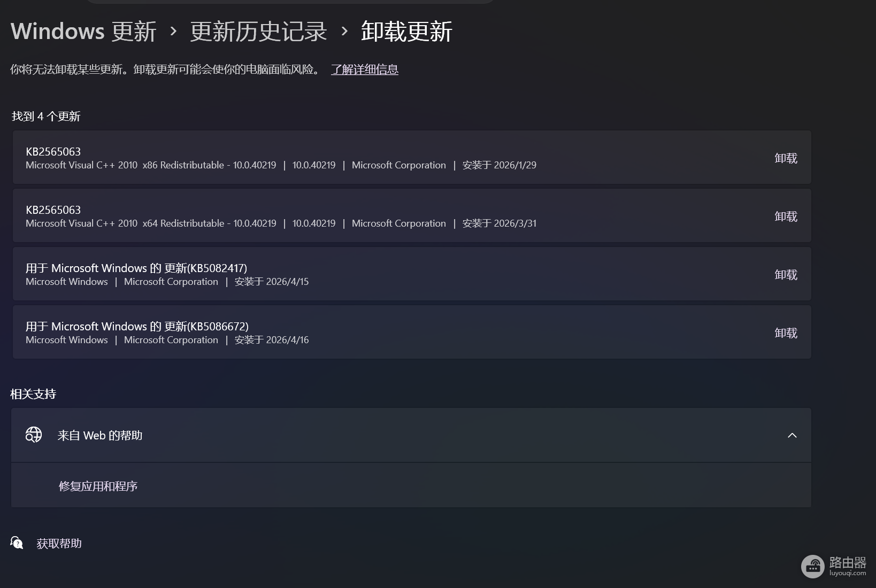Uninstall update KB5082417
The width and height of the screenshot is (876, 588).
click(786, 275)
